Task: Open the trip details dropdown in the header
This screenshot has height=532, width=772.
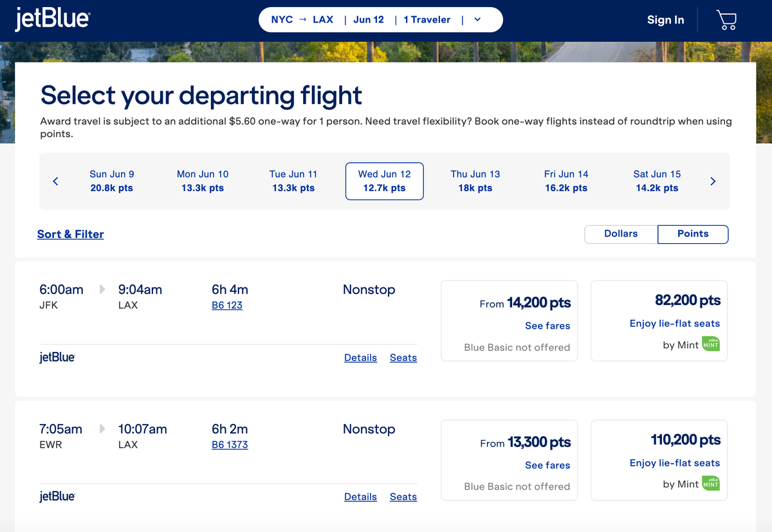Action: [477, 19]
